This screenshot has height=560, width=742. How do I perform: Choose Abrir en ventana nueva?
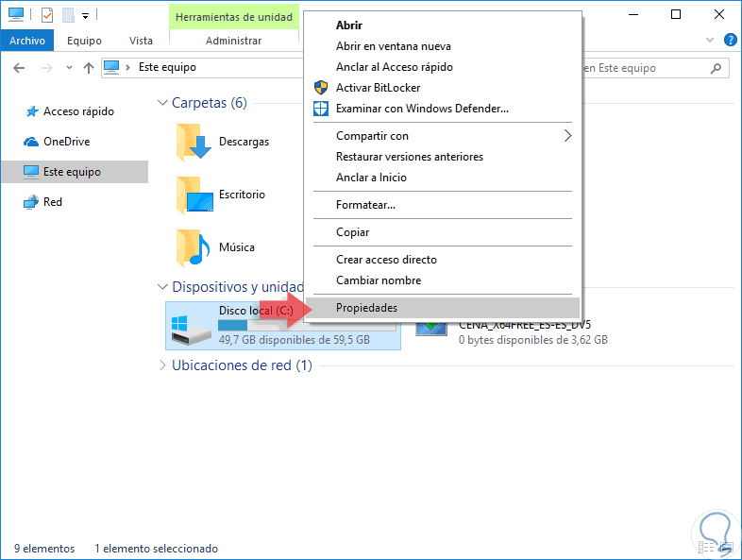(443, 46)
